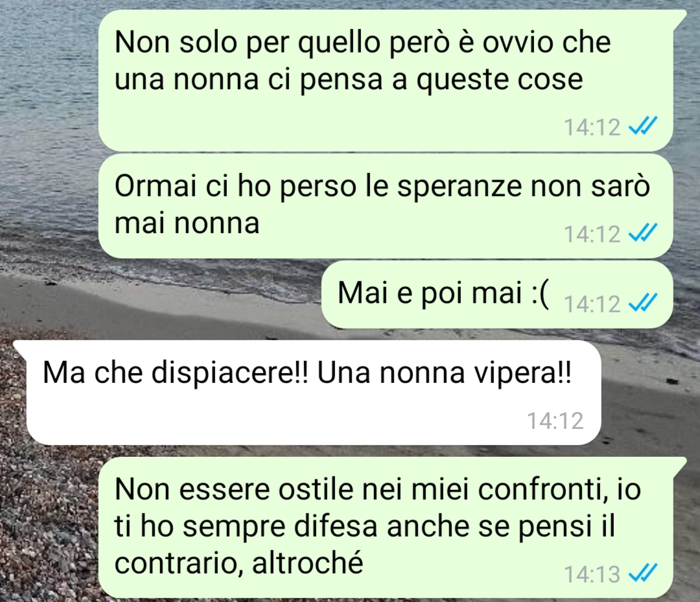Click 14:12 timestamp on 'non sarò mai nonna' message
Image resolution: width=700 pixels, height=602 pixels.
point(592,234)
